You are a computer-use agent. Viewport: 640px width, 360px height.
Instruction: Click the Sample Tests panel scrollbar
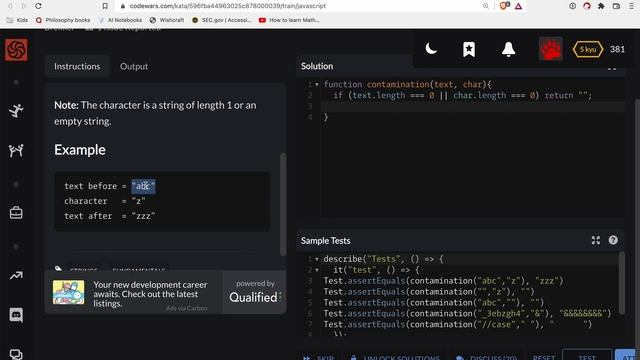(x=622, y=283)
